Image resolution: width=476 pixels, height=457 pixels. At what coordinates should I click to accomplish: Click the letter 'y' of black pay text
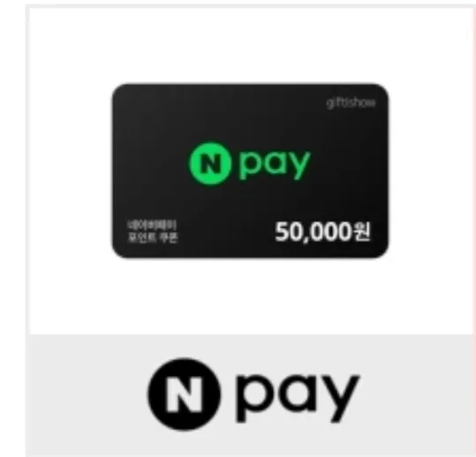pos(341,398)
